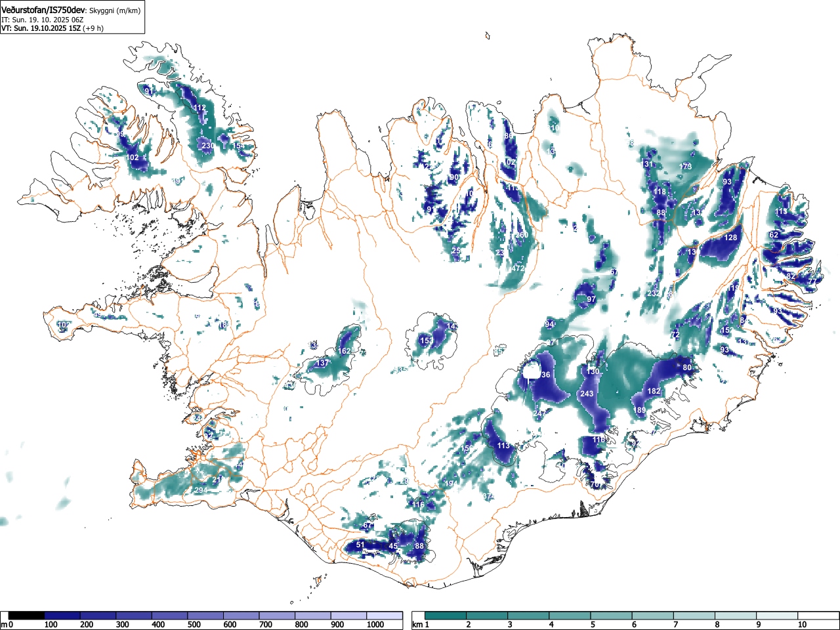Image resolution: width=840 pixels, height=630 pixels.
Task: Click the '472' visibility value on map
Action: pos(518,268)
